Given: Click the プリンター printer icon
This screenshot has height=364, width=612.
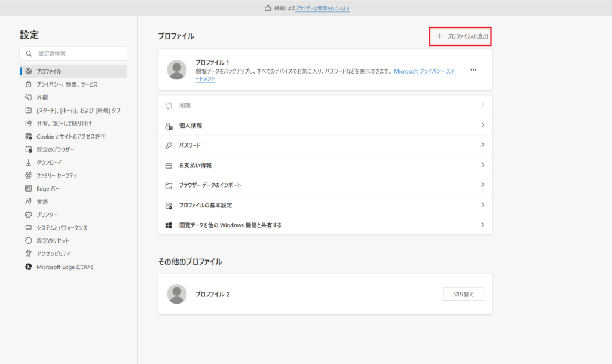Looking at the screenshot, I should click(x=29, y=215).
